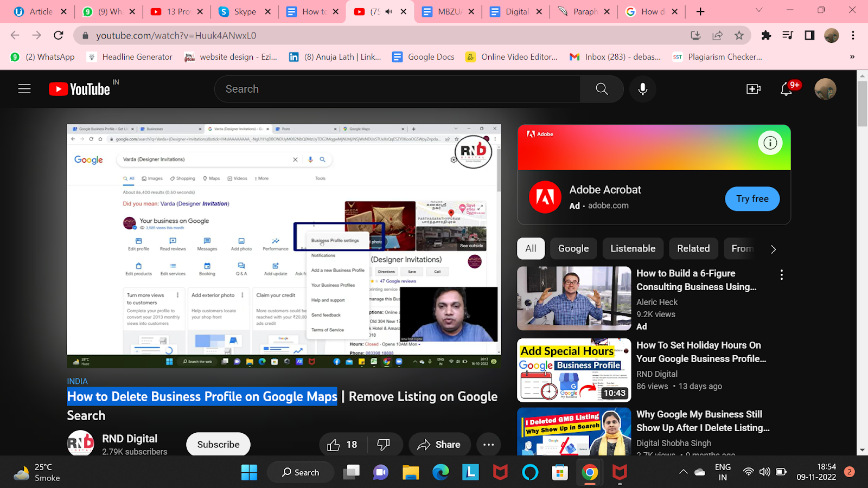
Task: Click the Subscribe button
Action: pyautogui.click(x=218, y=444)
